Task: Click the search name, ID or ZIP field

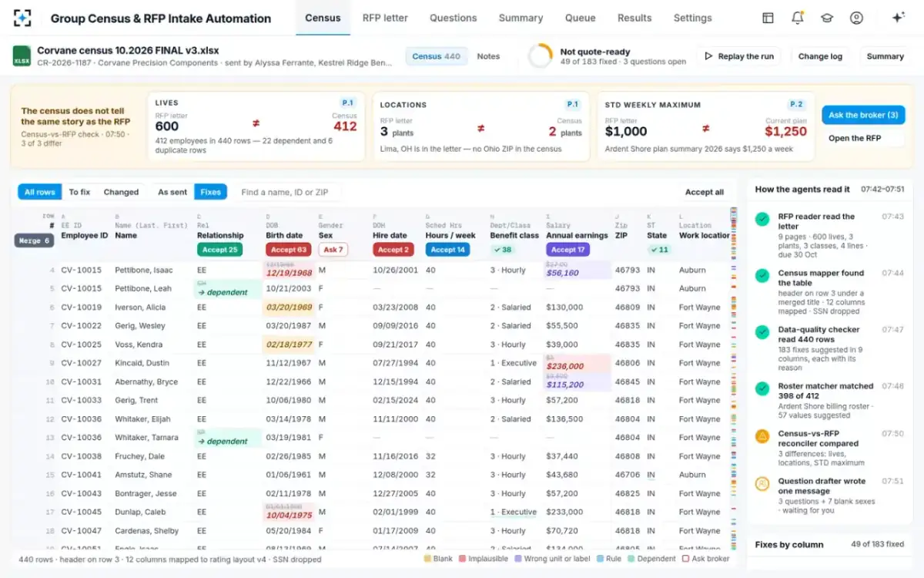Action: 287,192
